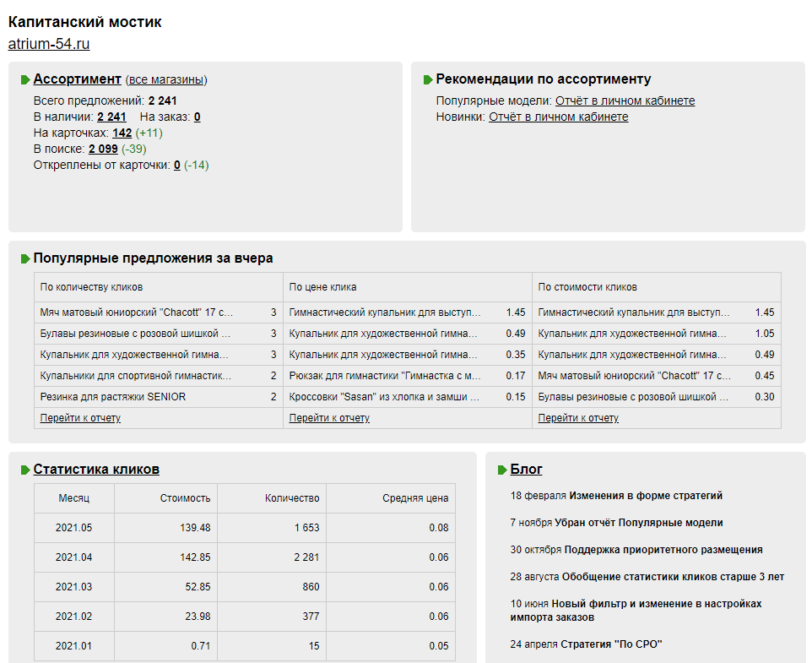
Task: Open the atrium-54.ru site link
Action: coord(49,44)
